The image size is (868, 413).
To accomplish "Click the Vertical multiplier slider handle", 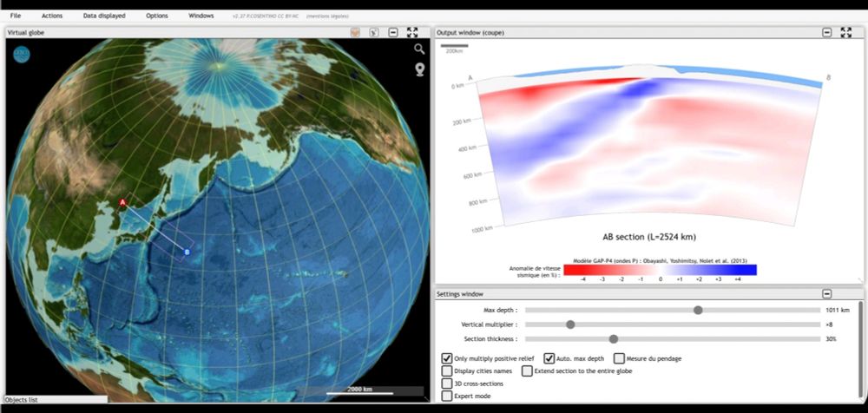I will (570, 324).
